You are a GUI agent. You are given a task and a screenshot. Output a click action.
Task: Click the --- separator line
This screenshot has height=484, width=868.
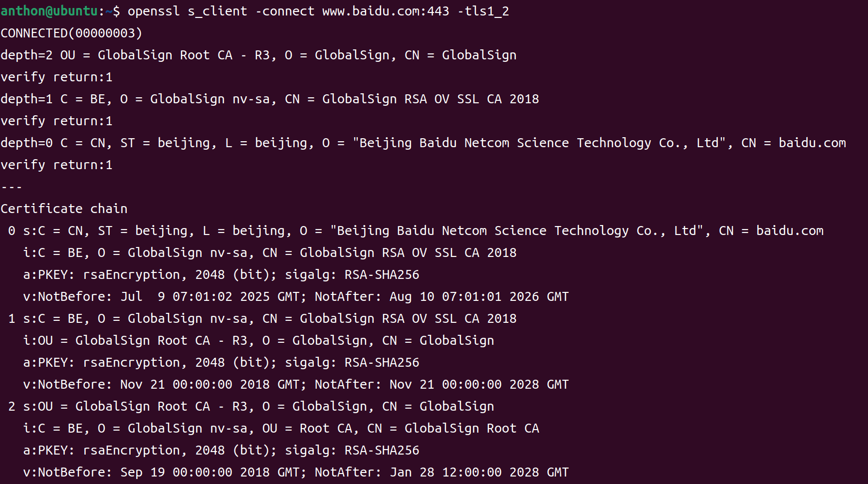tap(11, 187)
